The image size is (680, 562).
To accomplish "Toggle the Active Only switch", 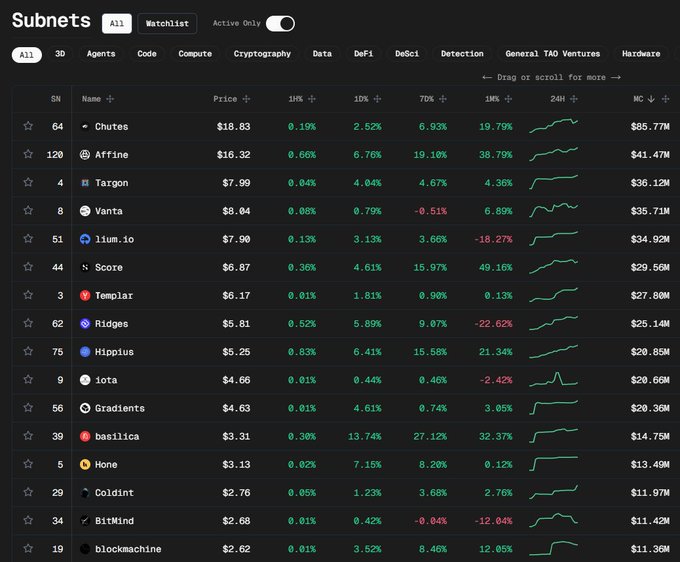I will click(280, 23).
